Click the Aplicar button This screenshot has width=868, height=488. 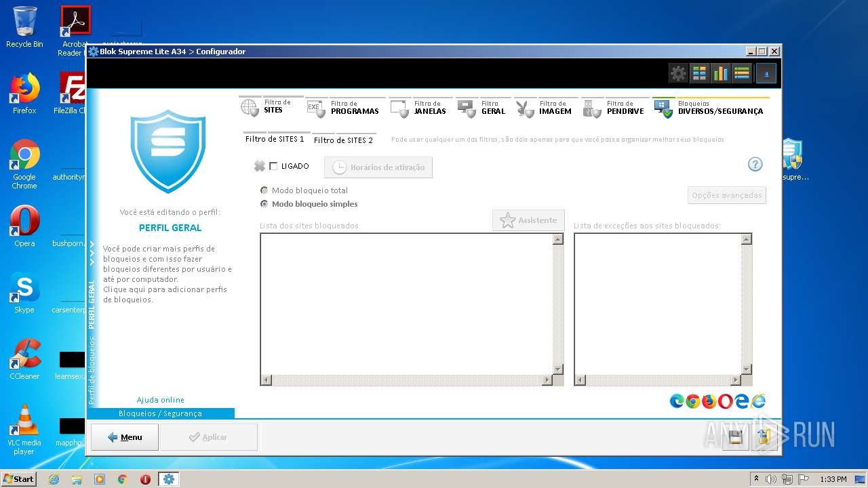[x=208, y=437]
